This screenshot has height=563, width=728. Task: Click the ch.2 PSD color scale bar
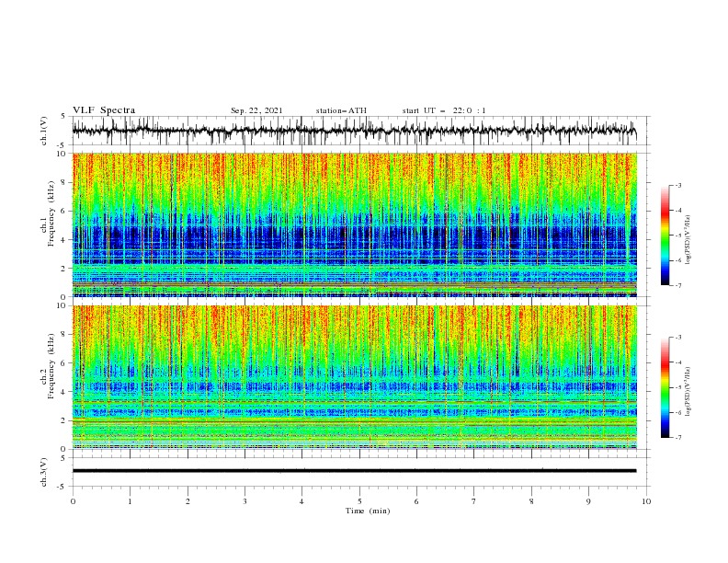point(665,387)
